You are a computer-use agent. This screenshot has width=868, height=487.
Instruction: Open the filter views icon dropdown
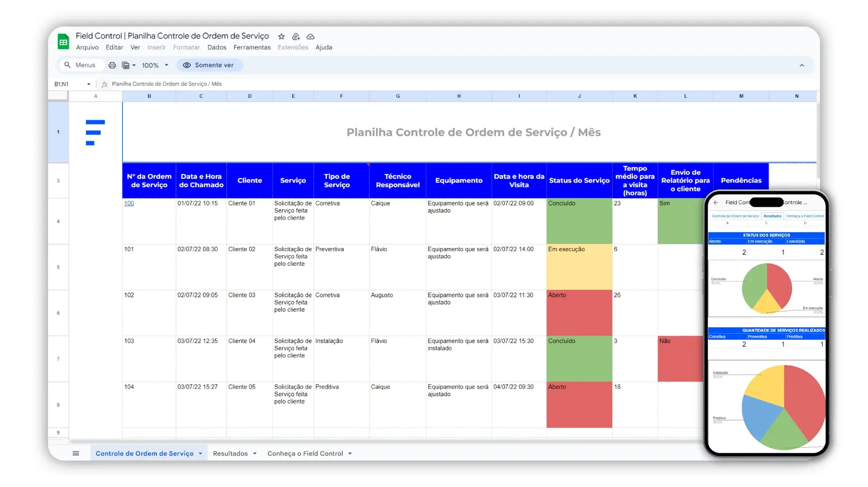coord(128,65)
